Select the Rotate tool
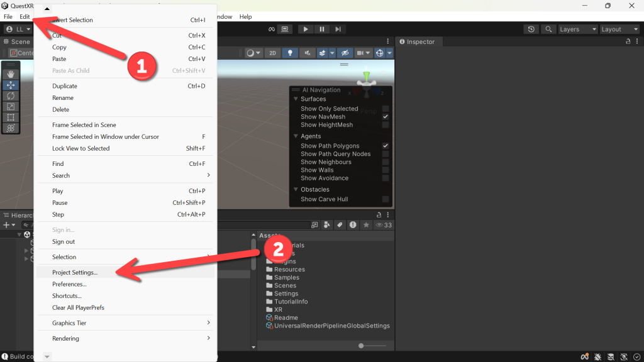The image size is (644, 362). (11, 96)
